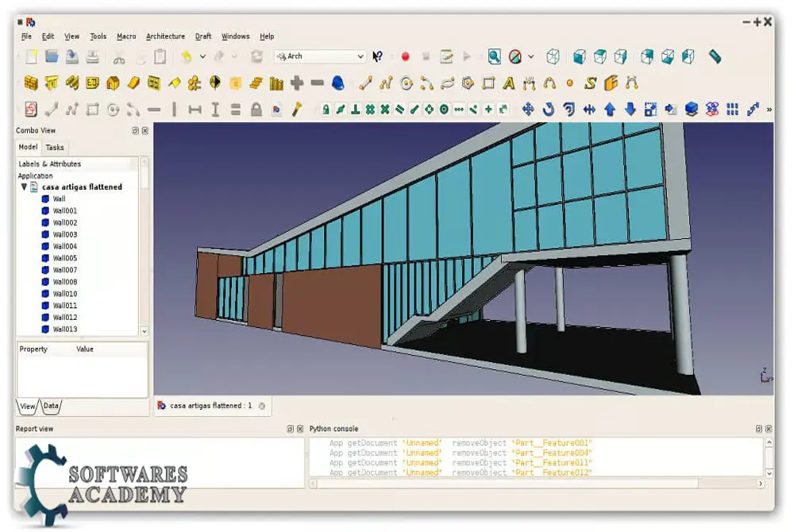Screen dimensions: 794x532
Task: Click the Draft Move tool icon
Action: [528, 110]
